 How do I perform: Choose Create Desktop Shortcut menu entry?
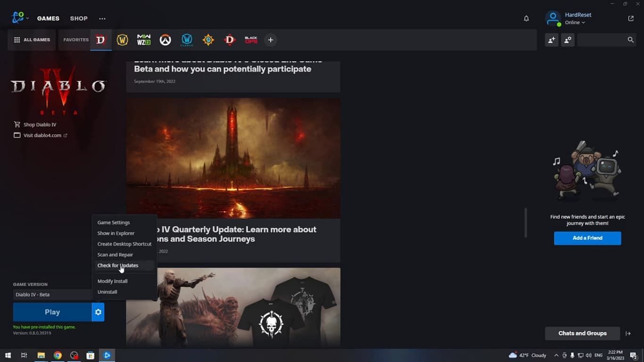[124, 244]
